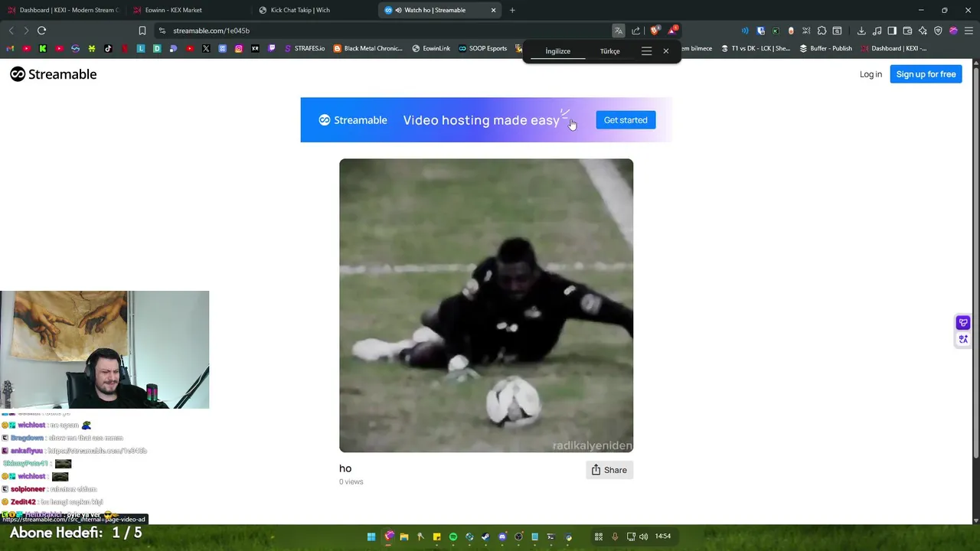Image resolution: width=980 pixels, height=551 pixels.
Task: Open browser downloads icon
Action: pos(861,31)
